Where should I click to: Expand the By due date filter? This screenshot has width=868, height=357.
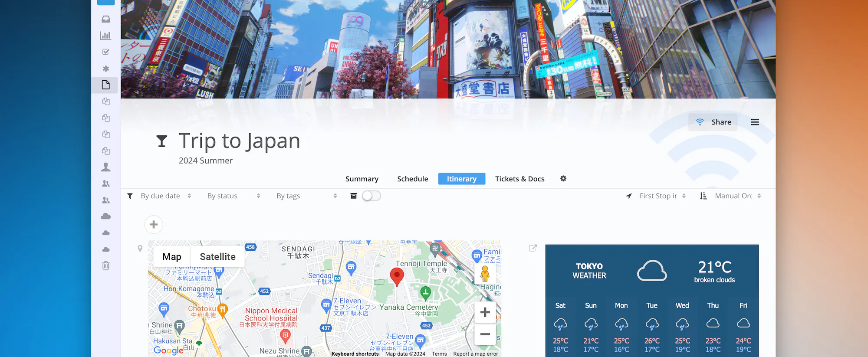click(x=166, y=196)
